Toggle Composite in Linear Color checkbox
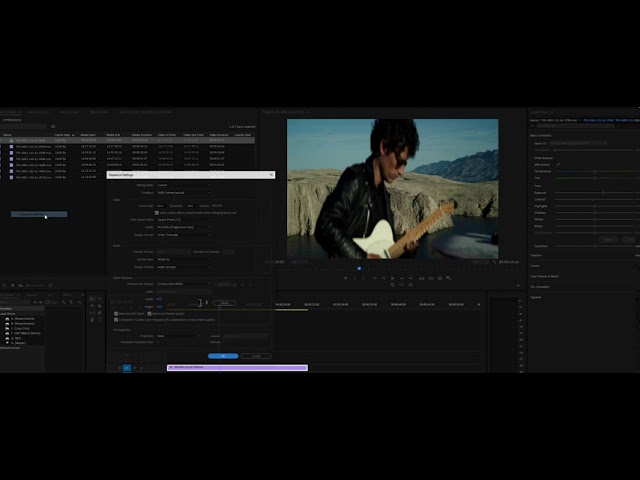 coord(117,319)
